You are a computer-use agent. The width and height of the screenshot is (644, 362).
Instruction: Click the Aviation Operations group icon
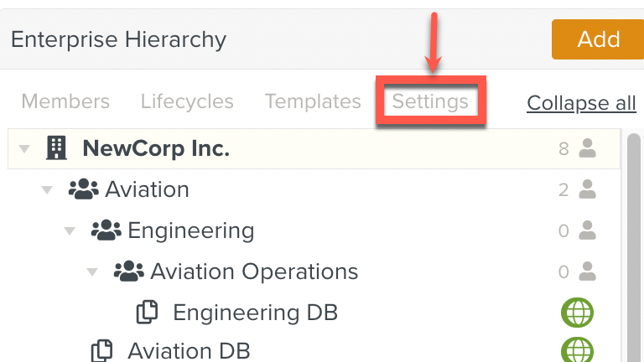(128, 271)
